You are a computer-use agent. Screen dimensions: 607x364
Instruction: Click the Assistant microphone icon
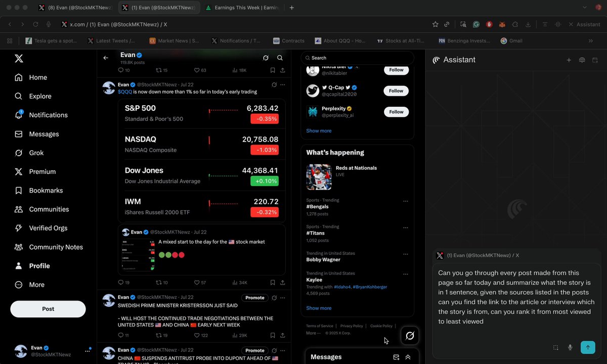coord(570,347)
